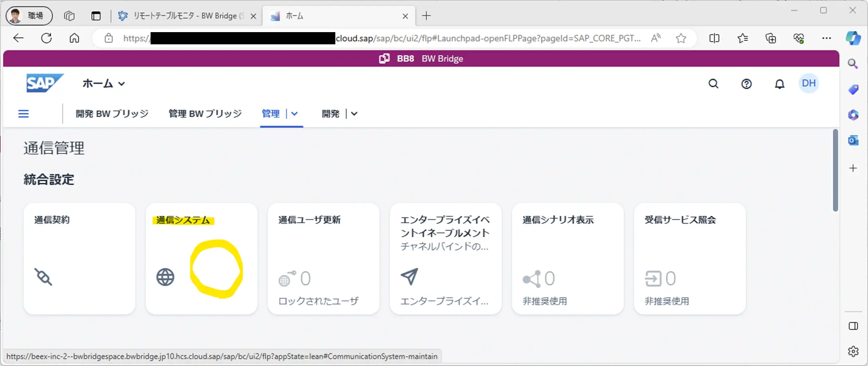Open split screen view icon
The height and width of the screenshot is (366, 868).
tap(714, 38)
